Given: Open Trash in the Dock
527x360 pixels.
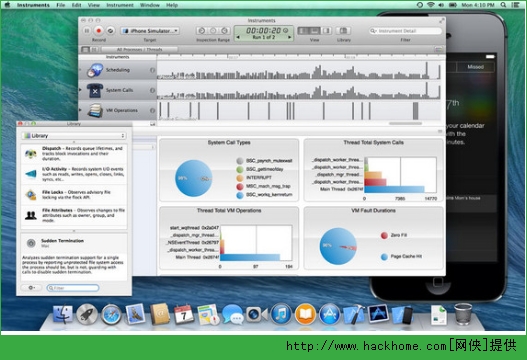Looking at the screenshot, I should (x=463, y=314).
